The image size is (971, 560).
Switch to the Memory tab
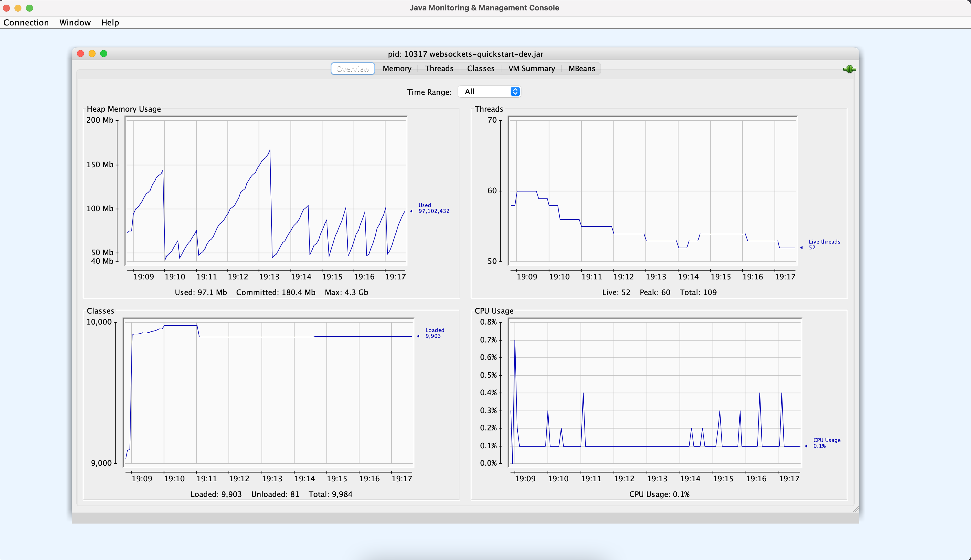(397, 69)
